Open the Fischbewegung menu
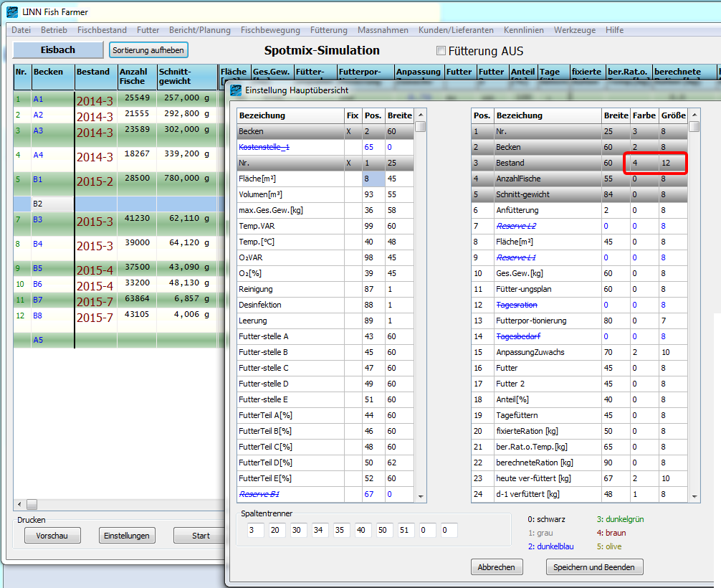 point(270,30)
